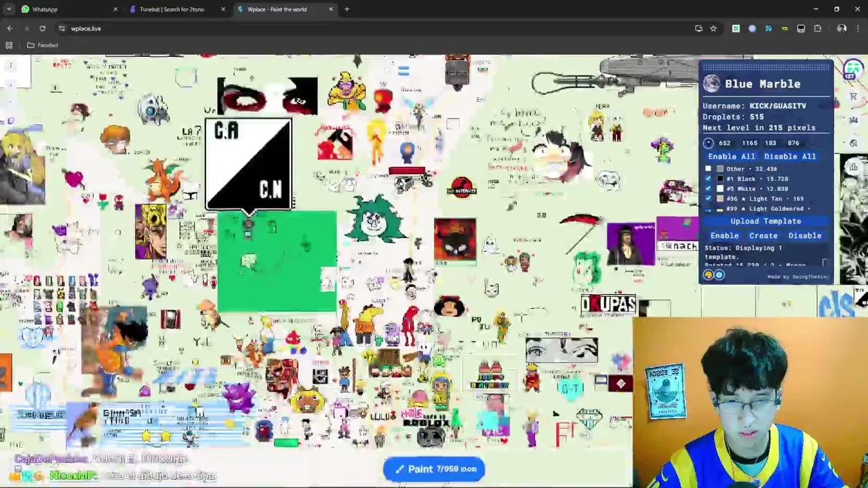This screenshot has width=868, height=488.
Task: Click the yellow round icon at Blue Marble bottom
Action: tap(709, 274)
